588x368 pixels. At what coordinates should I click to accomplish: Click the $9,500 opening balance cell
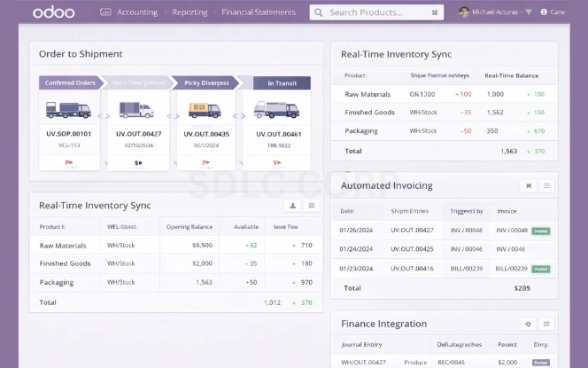click(x=202, y=246)
